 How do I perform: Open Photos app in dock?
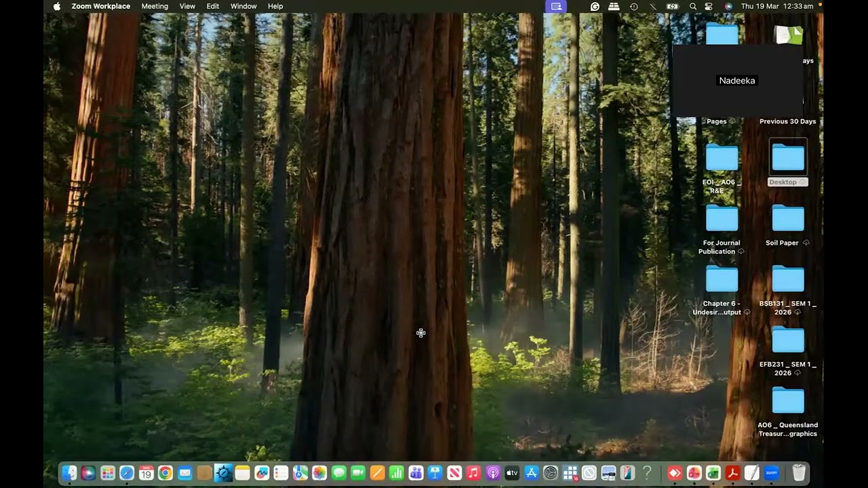319,473
